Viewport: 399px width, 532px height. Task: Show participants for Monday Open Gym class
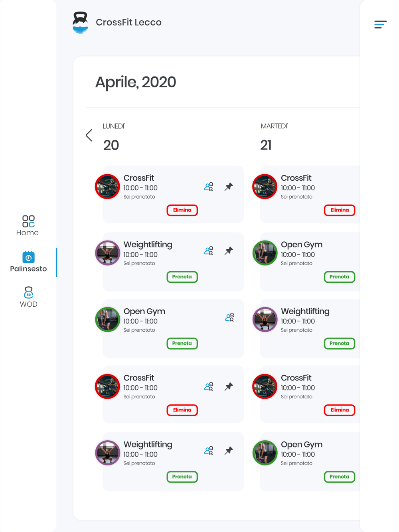coord(229,317)
